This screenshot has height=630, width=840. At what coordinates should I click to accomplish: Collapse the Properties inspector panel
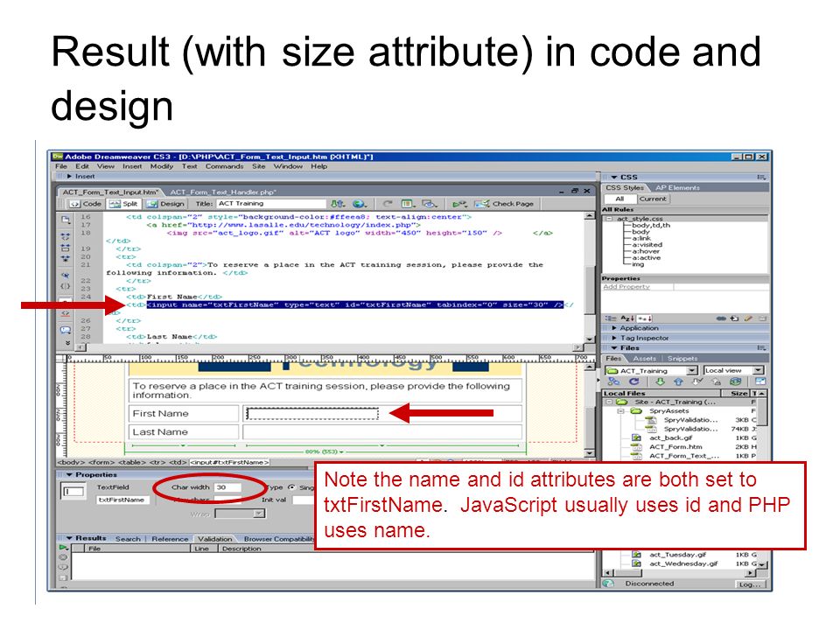pos(69,474)
